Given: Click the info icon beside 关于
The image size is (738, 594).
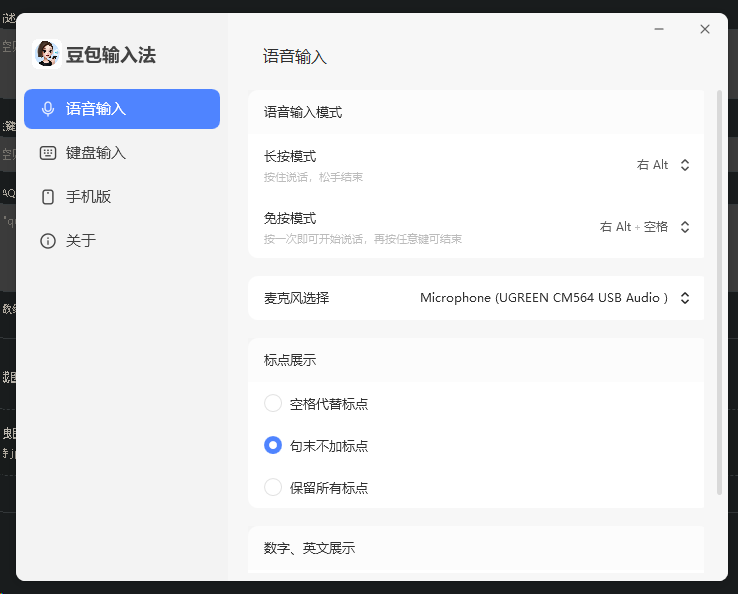Looking at the screenshot, I should 48,241.
